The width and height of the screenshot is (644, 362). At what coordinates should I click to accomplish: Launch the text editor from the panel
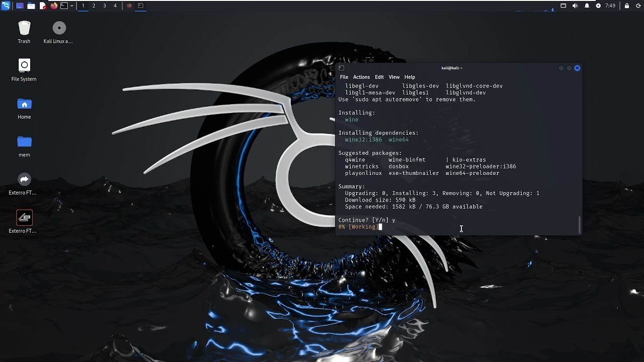click(43, 6)
